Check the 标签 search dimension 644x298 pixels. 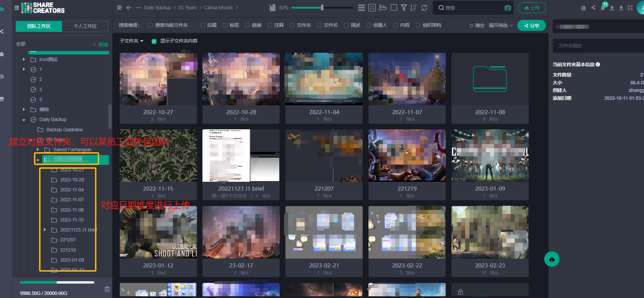(225, 25)
